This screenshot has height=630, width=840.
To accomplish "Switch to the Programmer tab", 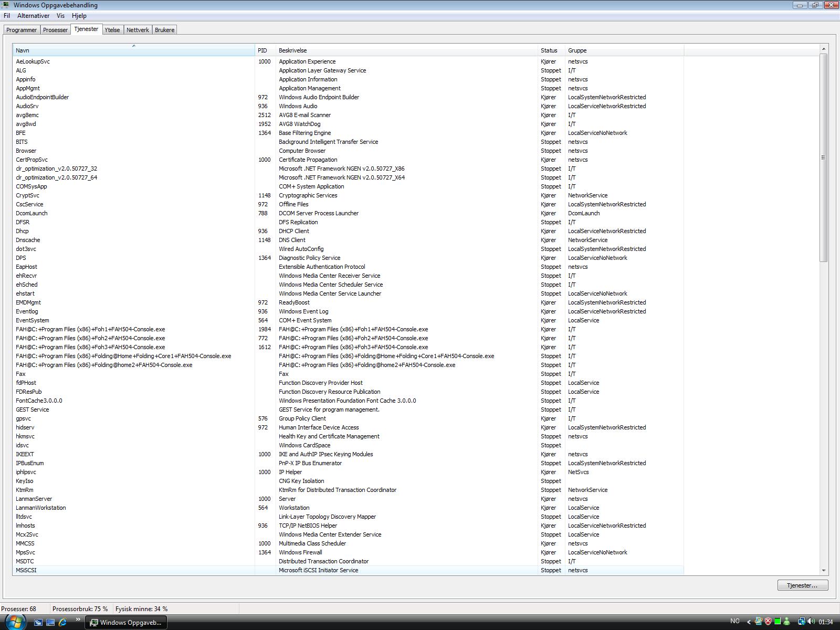I will pos(22,30).
